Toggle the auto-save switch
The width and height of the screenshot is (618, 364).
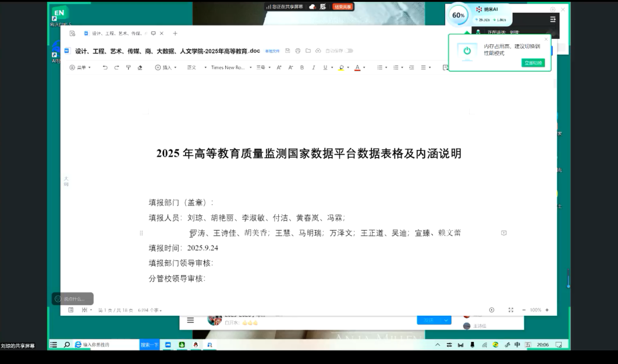[x=349, y=51]
